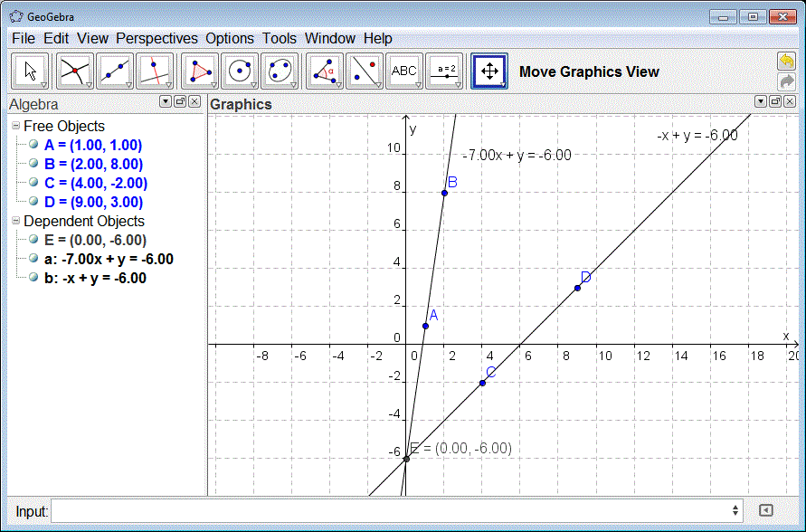Open the Perspectives menu
The height and width of the screenshot is (532, 806).
point(156,38)
